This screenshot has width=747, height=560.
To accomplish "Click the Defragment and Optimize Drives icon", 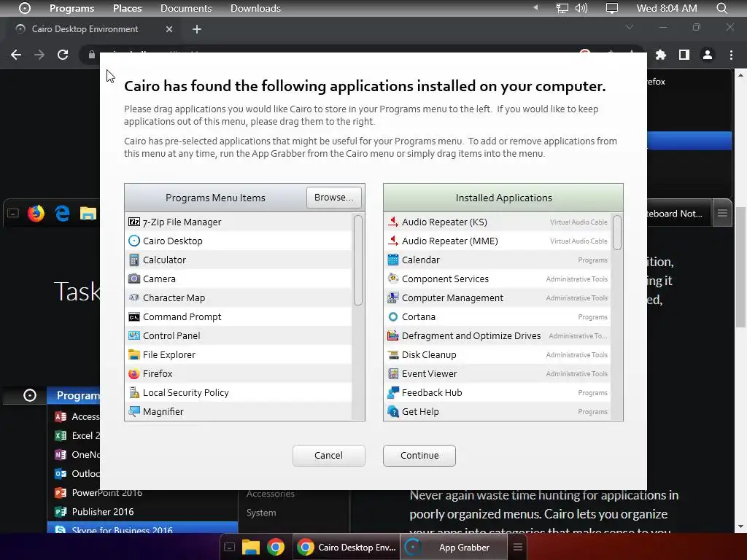I will [x=393, y=335].
